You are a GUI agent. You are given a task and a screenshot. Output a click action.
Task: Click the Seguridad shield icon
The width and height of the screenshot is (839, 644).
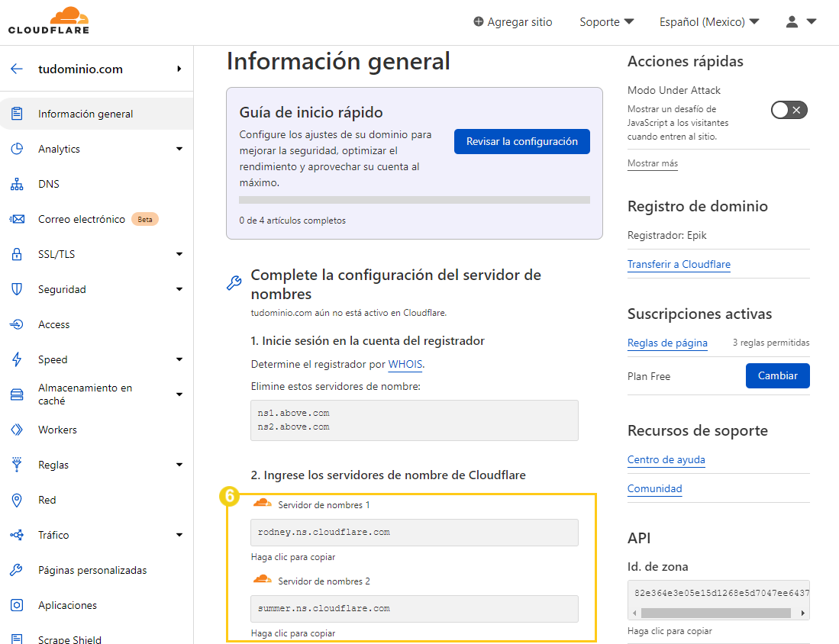pyautogui.click(x=17, y=289)
